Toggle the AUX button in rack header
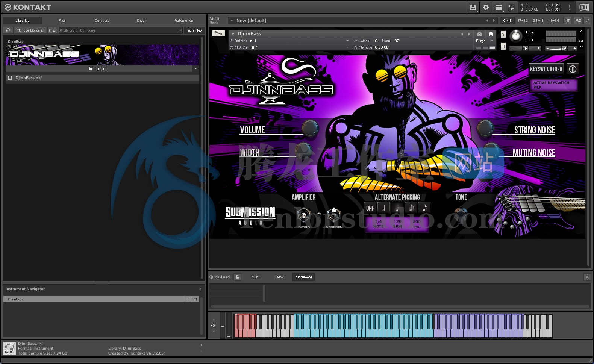Viewport: 594px width, 364px height. 578,21
